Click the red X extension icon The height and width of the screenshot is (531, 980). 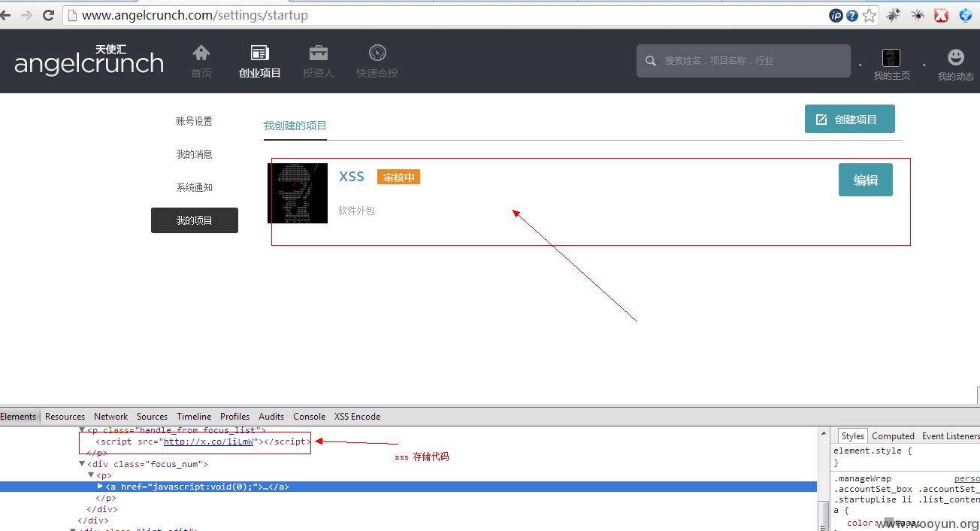942,15
